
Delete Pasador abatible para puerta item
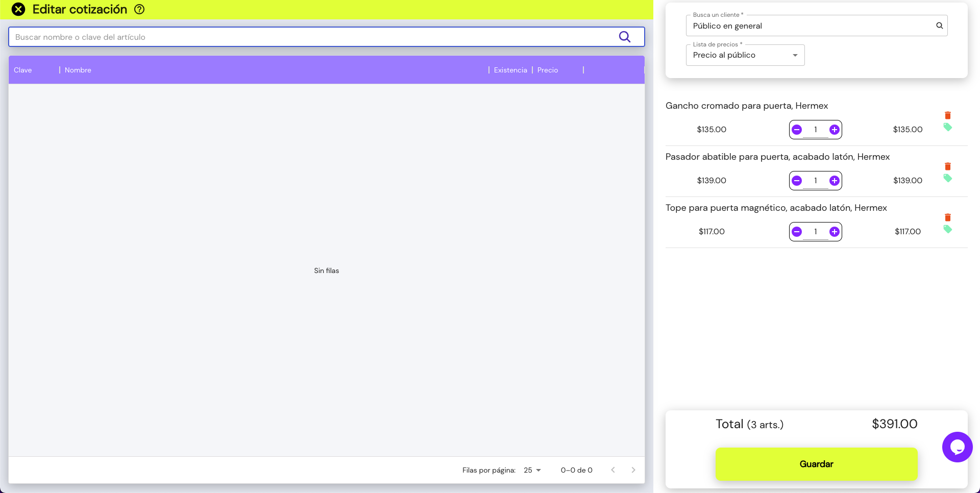[947, 166]
